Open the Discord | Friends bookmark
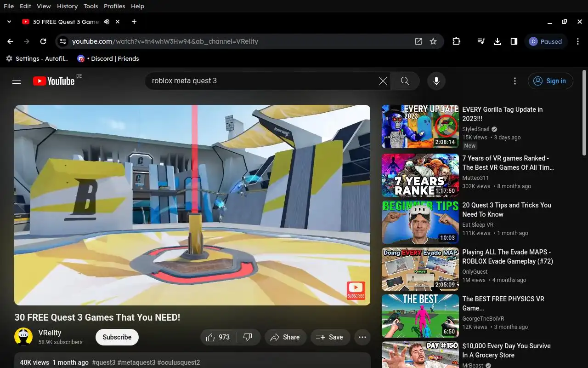The height and width of the screenshot is (368, 588). (108, 58)
